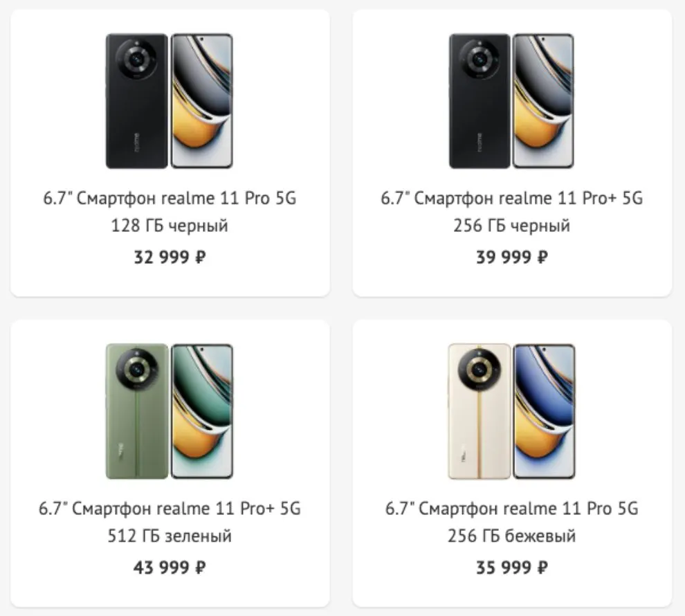Open the realme 11 Pro 5G 128 ГБ черный title
Image resolution: width=685 pixels, height=616 pixels.
point(170,199)
